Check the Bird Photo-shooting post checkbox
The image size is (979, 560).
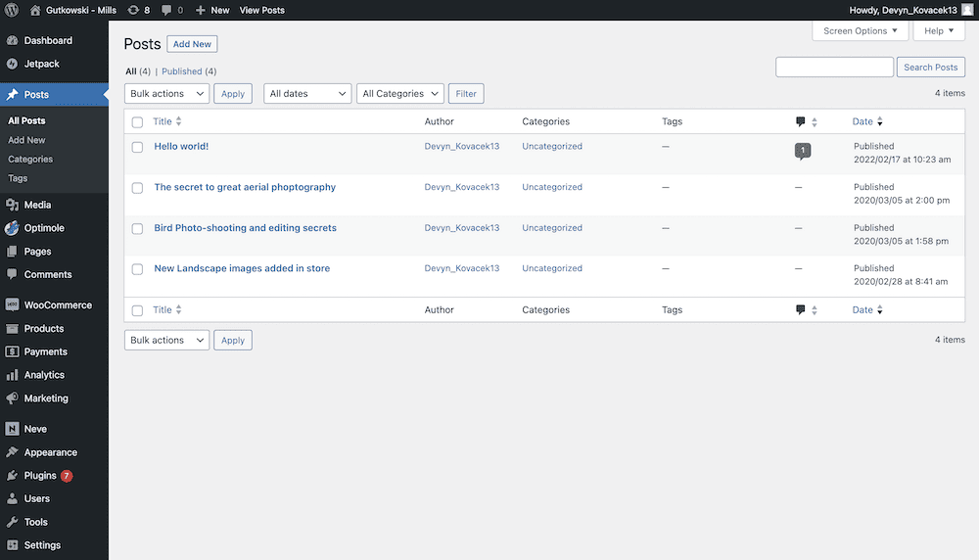pos(137,228)
